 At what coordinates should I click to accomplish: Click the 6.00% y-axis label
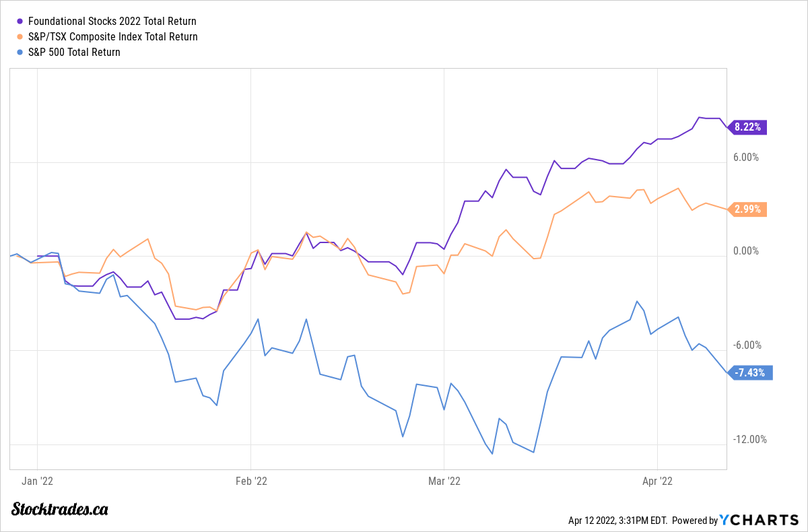click(x=745, y=158)
